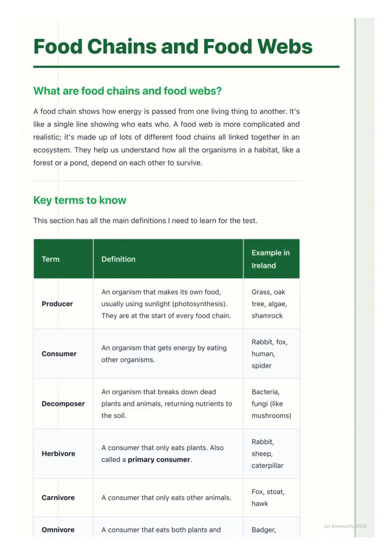The height and width of the screenshot is (555, 392).
Task: Click the Food Chains and Food Webs title
Action: tap(173, 47)
